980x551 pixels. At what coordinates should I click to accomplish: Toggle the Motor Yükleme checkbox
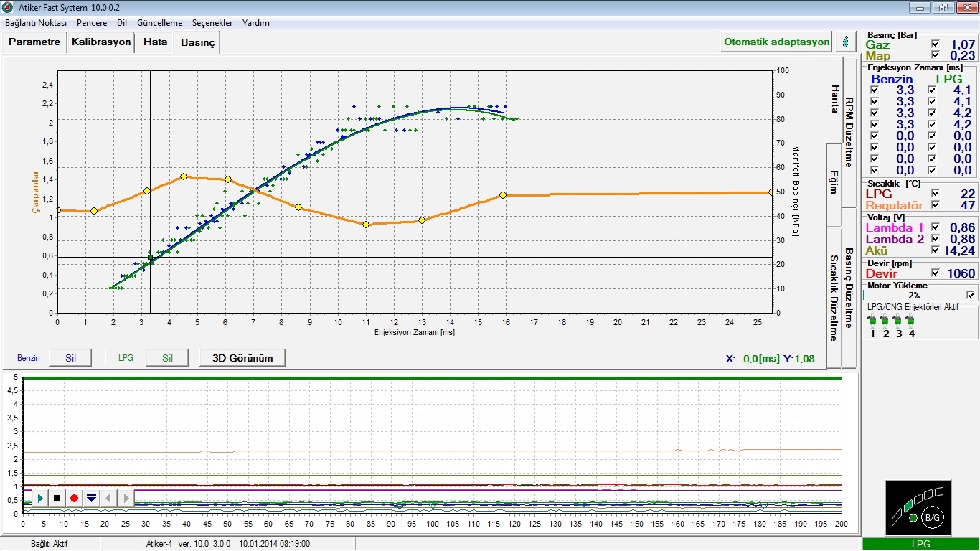click(x=971, y=294)
